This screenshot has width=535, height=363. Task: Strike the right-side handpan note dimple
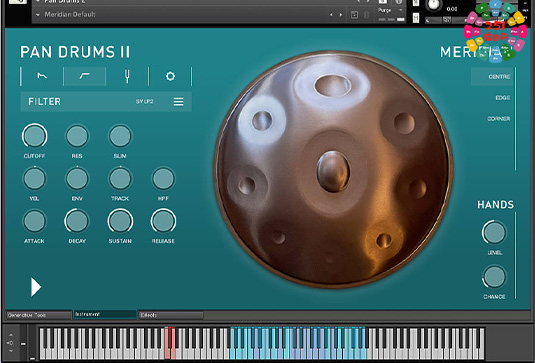coord(418,189)
